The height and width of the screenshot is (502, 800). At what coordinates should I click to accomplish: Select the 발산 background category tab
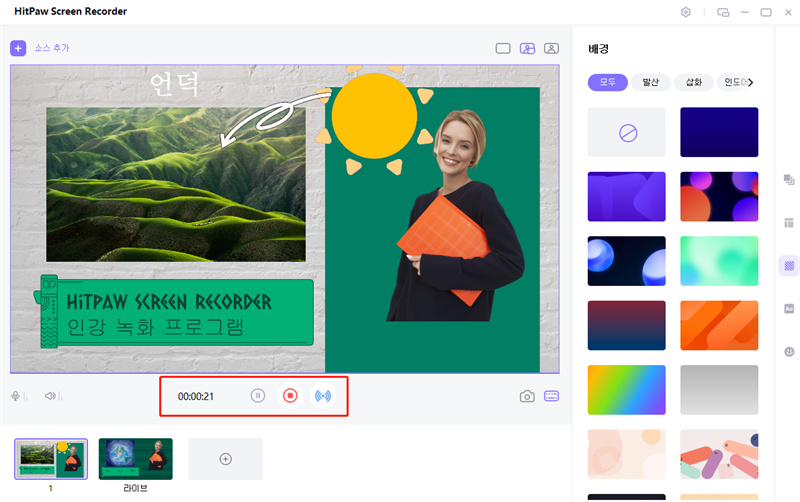coord(650,82)
